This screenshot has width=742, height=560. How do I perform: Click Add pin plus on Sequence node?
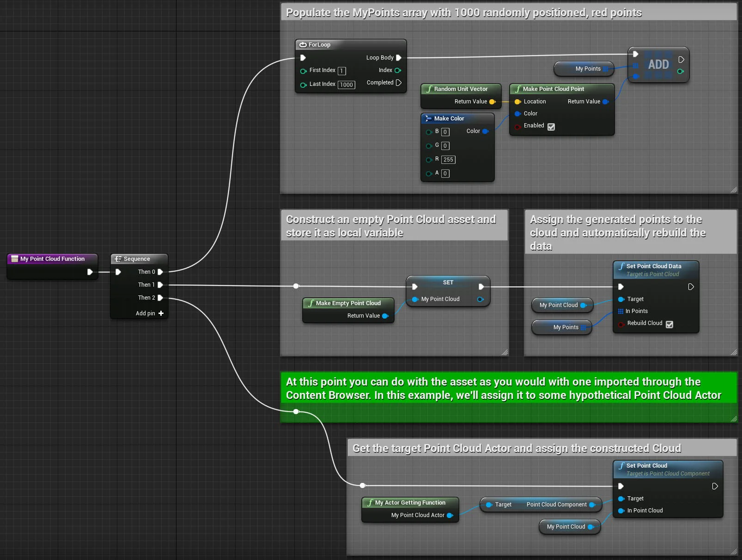[161, 313]
